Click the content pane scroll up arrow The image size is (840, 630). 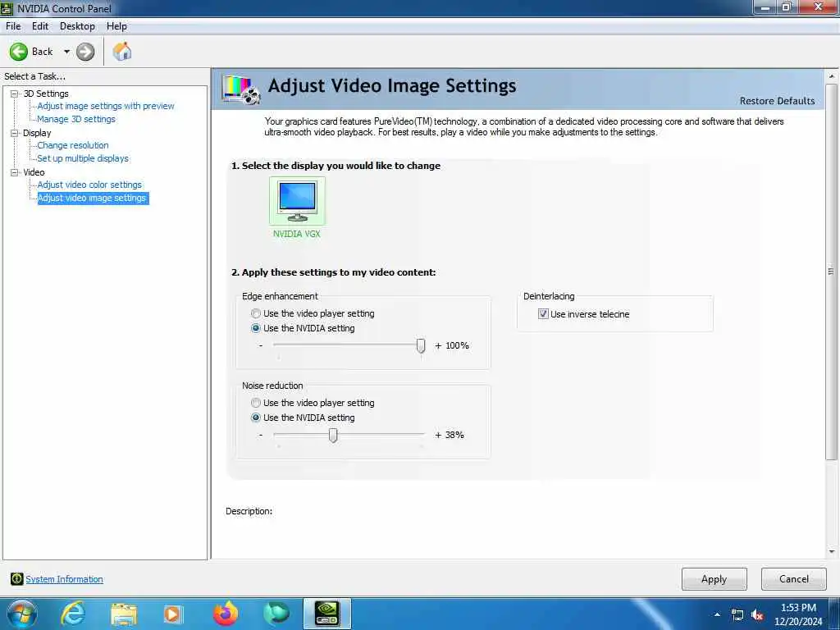point(832,76)
